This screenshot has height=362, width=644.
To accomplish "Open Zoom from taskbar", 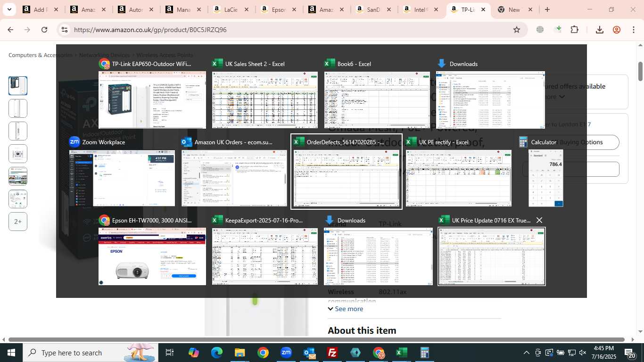I will 286,353.
